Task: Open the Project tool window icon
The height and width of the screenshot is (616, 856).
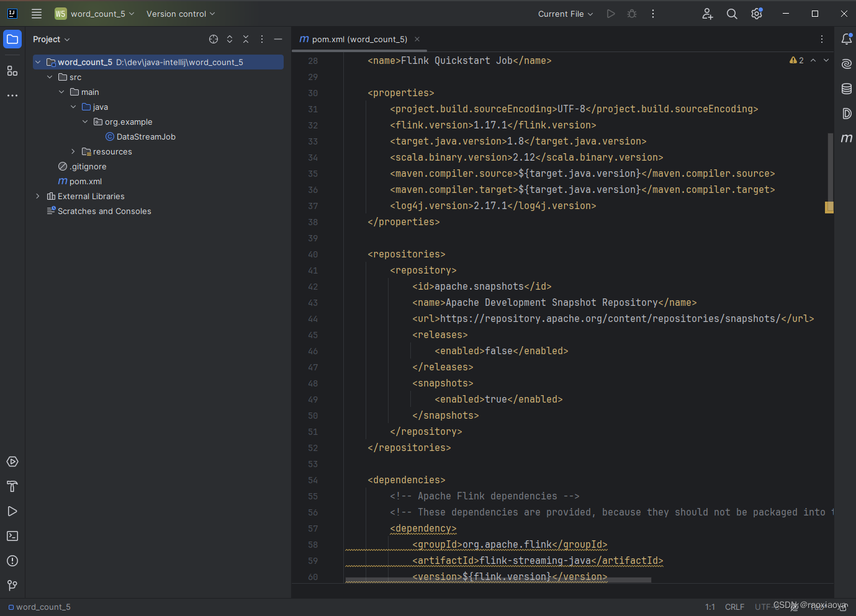Action: (12, 39)
